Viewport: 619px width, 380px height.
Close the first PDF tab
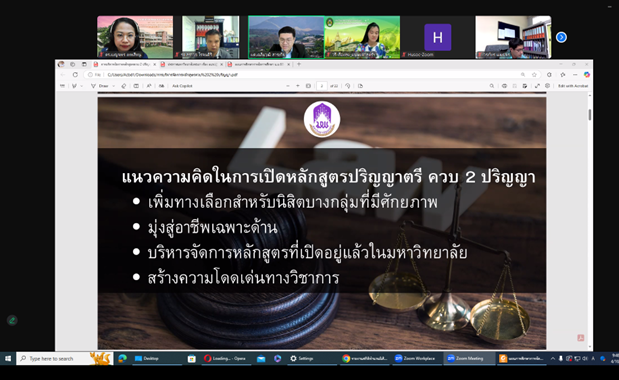[154, 64]
